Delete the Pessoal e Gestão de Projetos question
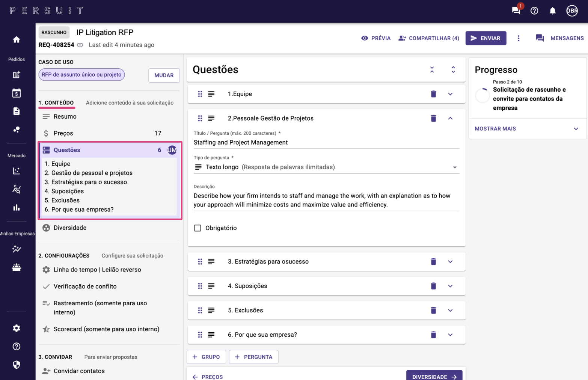 433,118
